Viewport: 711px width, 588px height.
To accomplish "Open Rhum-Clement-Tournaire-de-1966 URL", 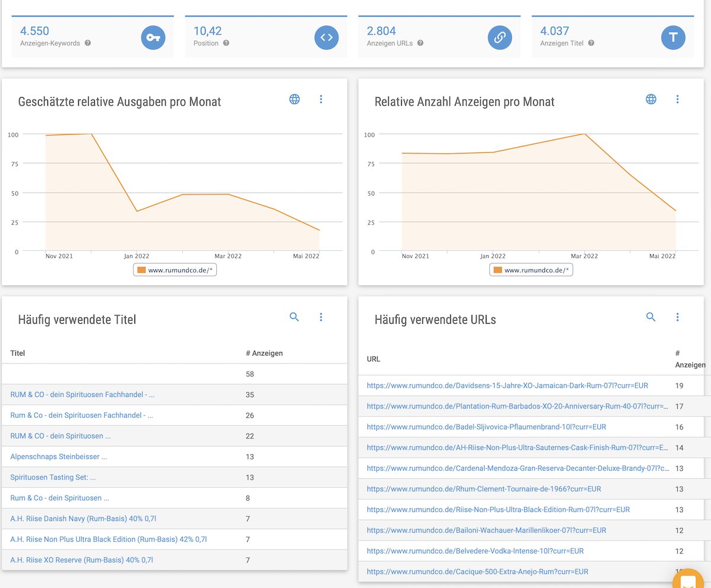I will click(484, 489).
